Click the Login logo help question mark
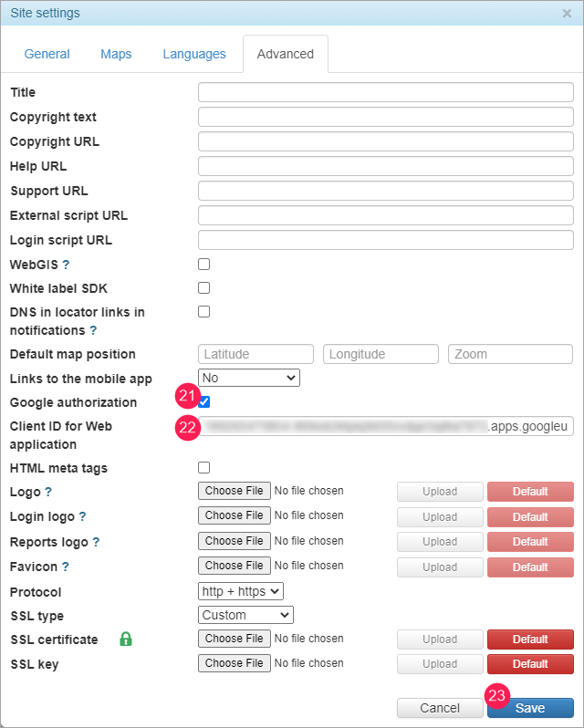Image resolution: width=584 pixels, height=728 pixels. [82, 516]
